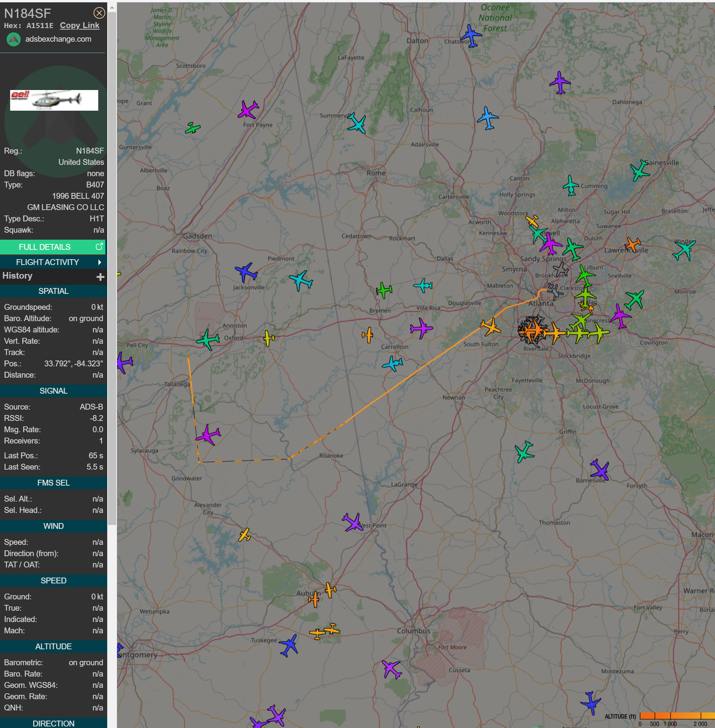This screenshot has width=715, height=728.
Task: Select magenta airplane near Sylacauga track
Action: [x=208, y=434]
